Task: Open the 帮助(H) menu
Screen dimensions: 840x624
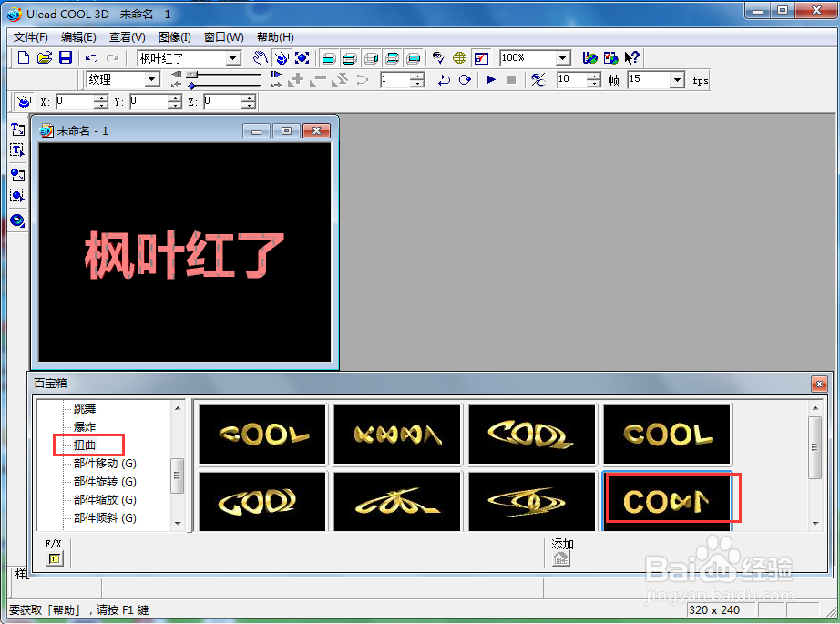Action: point(275,37)
